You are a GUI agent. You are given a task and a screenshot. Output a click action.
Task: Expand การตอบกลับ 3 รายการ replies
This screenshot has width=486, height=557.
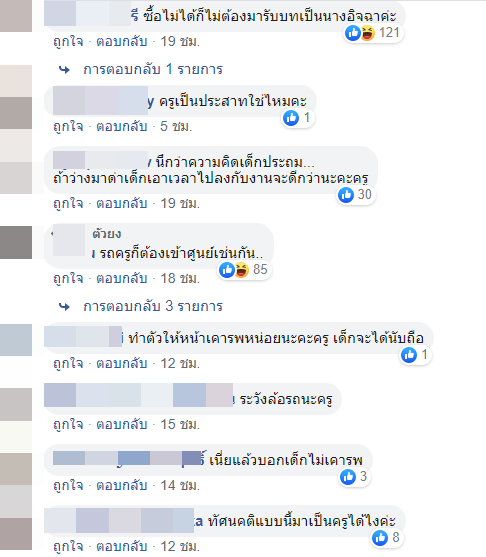point(153,306)
